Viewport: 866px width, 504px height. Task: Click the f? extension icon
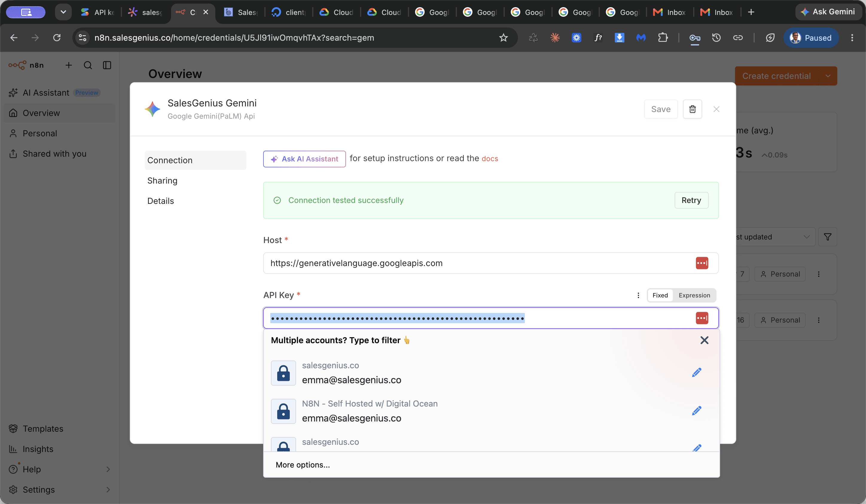click(598, 38)
